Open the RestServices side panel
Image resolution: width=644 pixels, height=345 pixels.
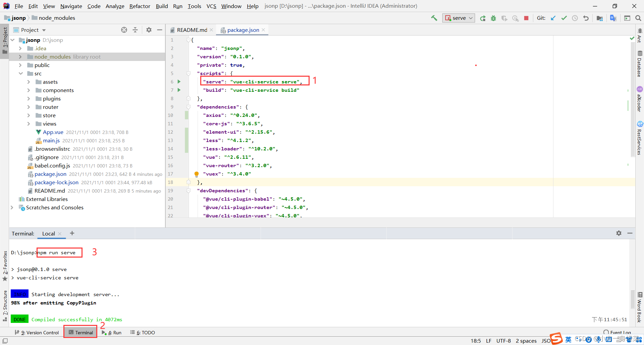pos(640,138)
